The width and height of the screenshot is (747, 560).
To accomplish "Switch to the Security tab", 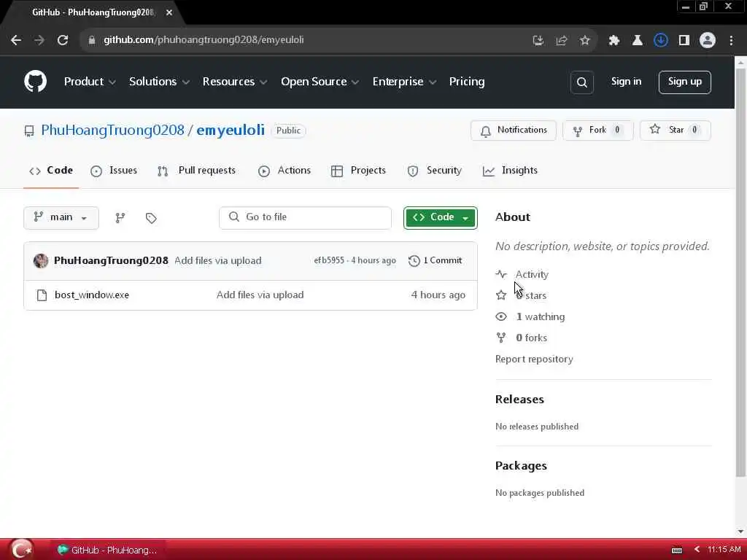I will tap(435, 171).
